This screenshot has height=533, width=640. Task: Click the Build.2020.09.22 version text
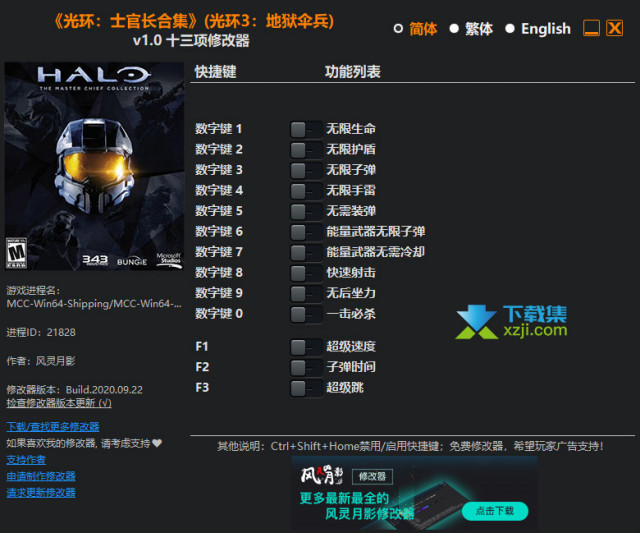[x=104, y=390]
